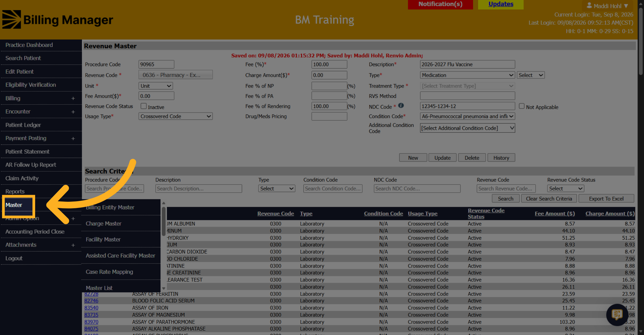644x335 pixels.
Task: Click the NDC Code info icon
Action: point(401,106)
